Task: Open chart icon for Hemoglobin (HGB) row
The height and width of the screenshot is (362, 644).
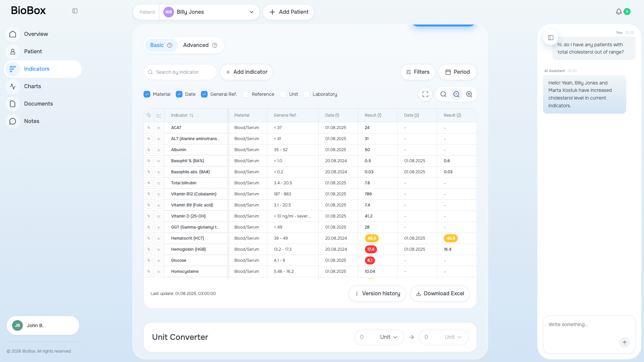Action: [159, 249]
